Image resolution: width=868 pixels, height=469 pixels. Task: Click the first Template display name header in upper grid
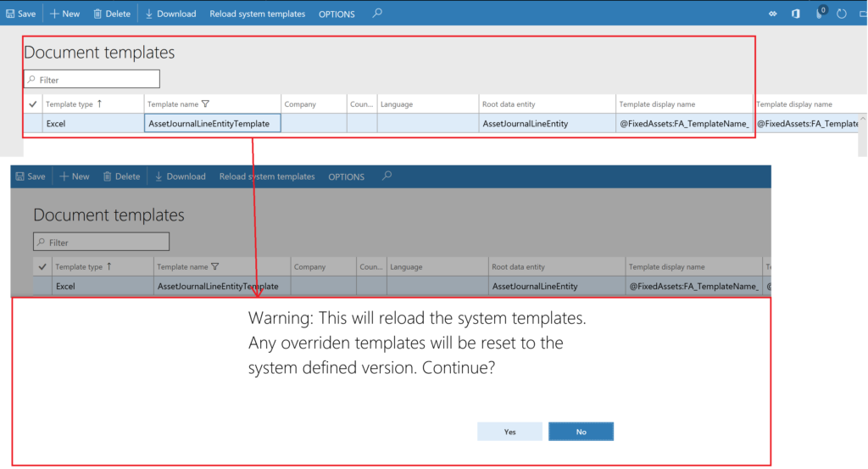[x=657, y=104]
